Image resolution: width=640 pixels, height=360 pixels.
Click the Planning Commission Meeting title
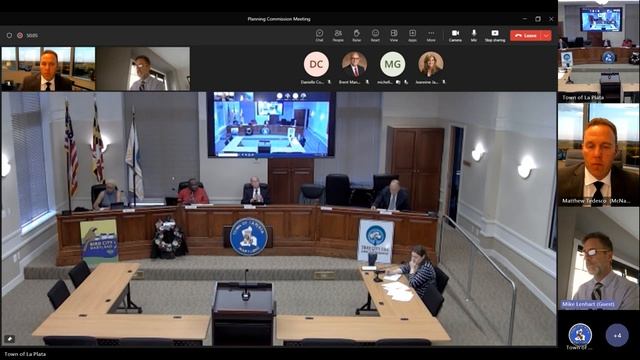coord(279,19)
